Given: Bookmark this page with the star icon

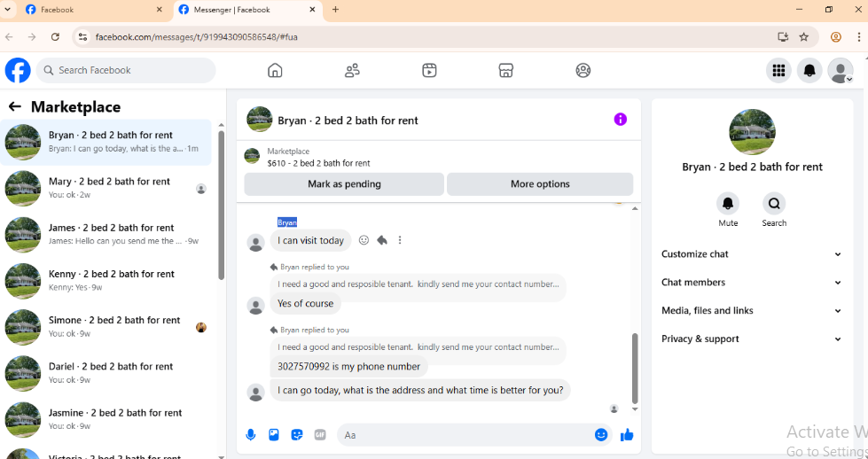Looking at the screenshot, I should click(x=804, y=37).
